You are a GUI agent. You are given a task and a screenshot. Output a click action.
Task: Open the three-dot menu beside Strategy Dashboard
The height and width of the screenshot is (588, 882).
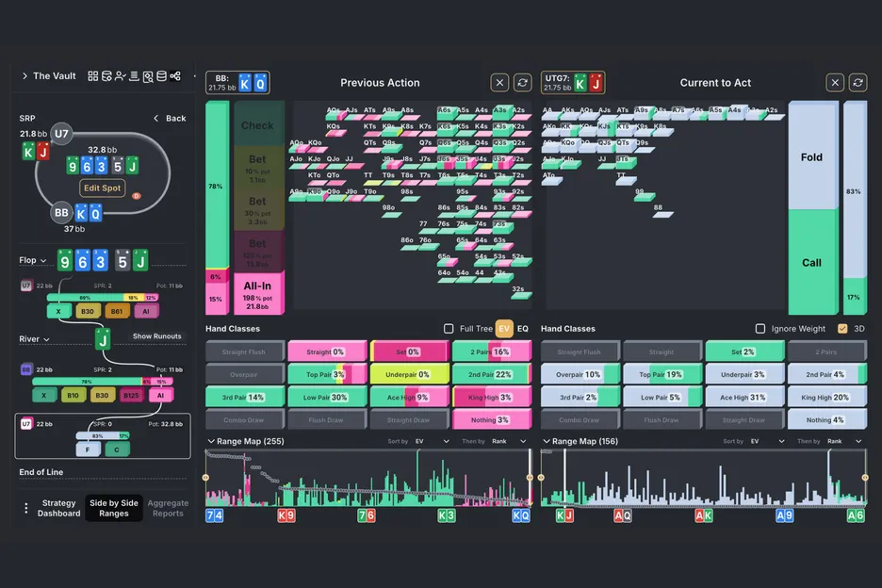click(x=26, y=508)
